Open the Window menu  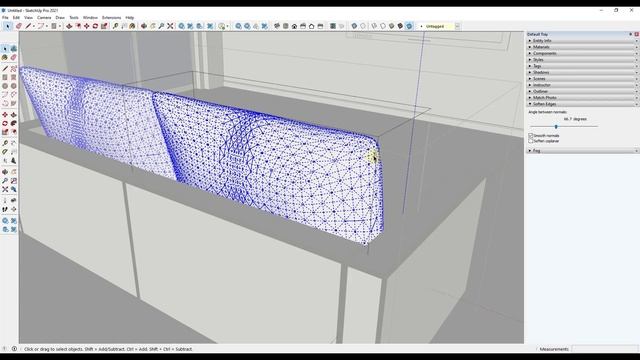pyautogui.click(x=90, y=18)
